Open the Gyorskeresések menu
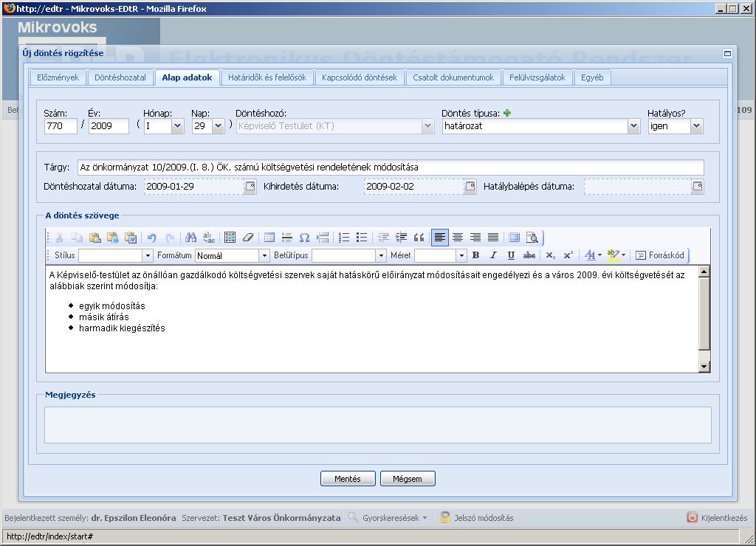 394,518
